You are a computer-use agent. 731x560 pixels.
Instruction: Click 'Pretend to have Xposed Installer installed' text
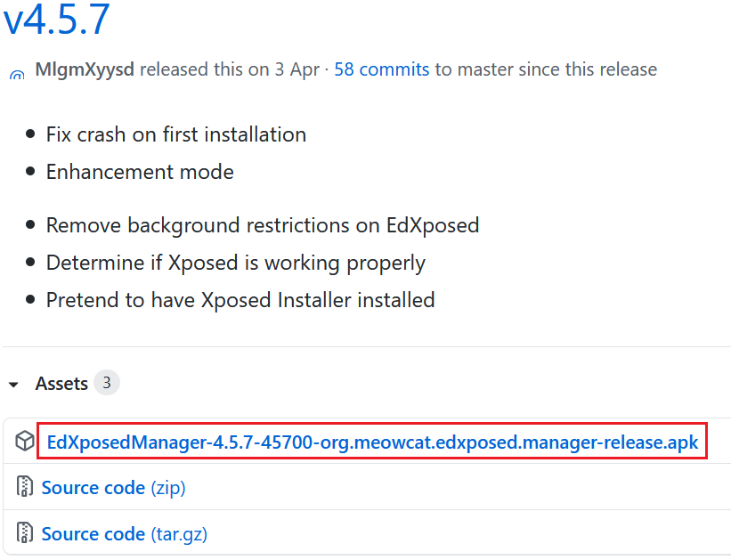click(x=240, y=300)
